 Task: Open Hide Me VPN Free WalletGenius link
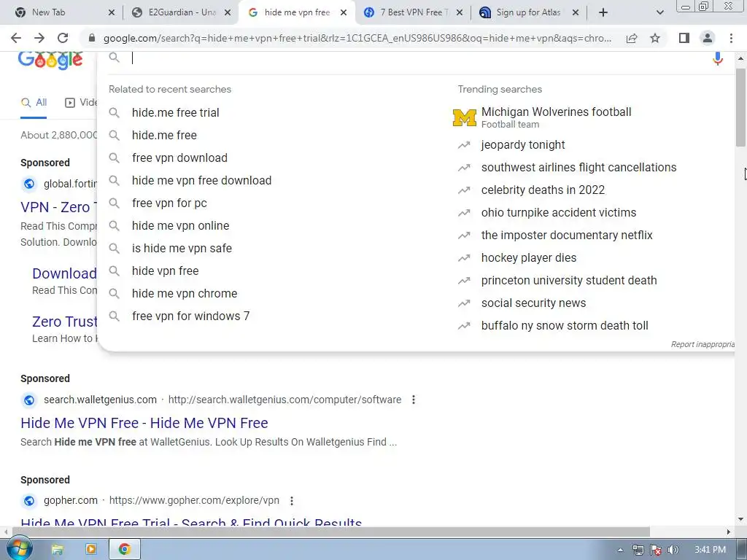[144, 423]
